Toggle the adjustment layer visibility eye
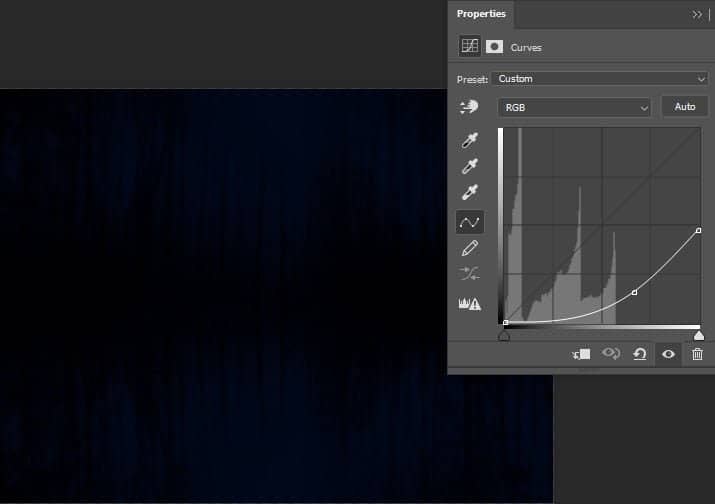 668,354
